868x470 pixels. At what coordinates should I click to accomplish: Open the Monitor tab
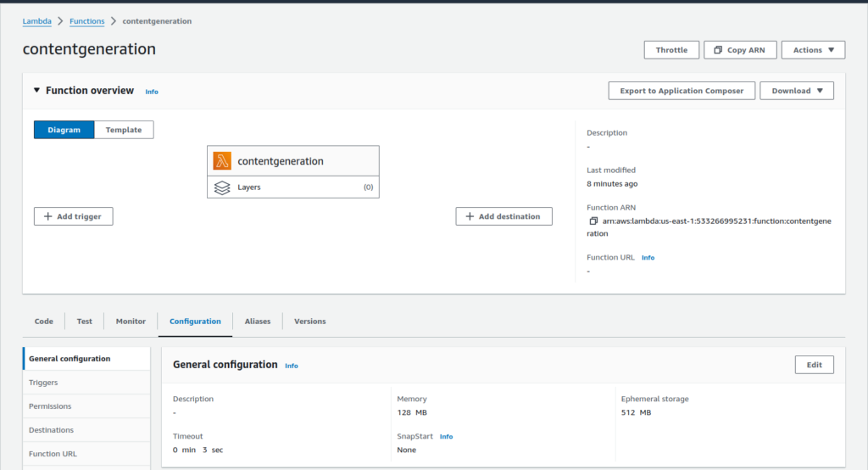(x=131, y=322)
